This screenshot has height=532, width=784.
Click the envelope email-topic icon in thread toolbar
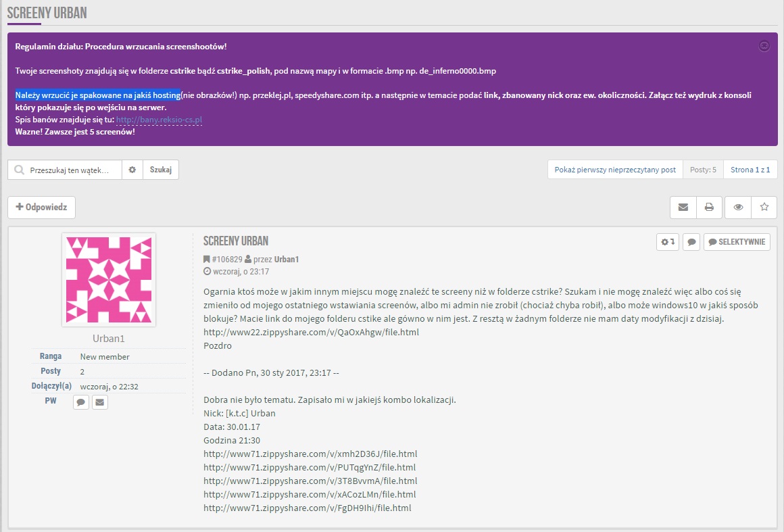click(x=683, y=208)
